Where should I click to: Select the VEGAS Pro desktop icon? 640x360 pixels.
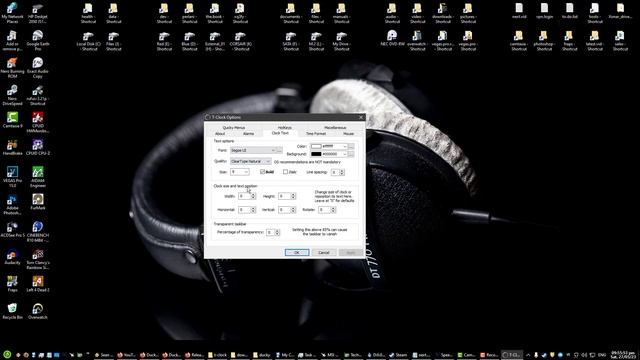click(12, 177)
